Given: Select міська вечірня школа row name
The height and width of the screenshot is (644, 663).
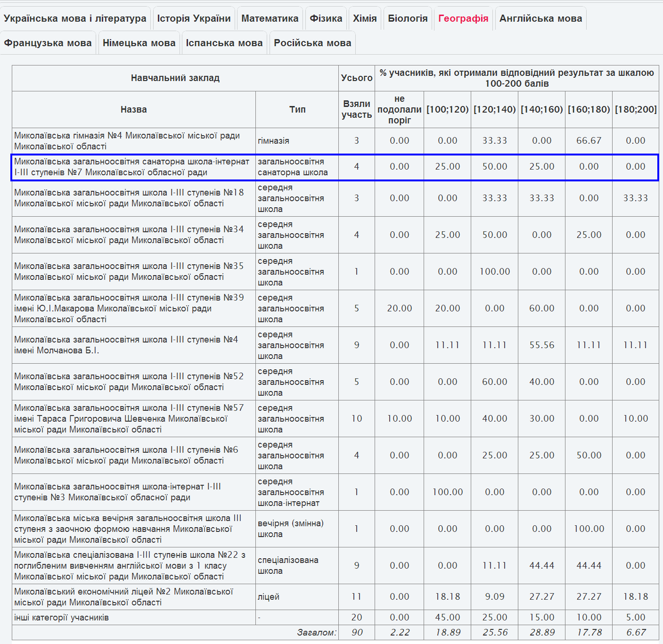Looking at the screenshot, I should (x=128, y=529).
